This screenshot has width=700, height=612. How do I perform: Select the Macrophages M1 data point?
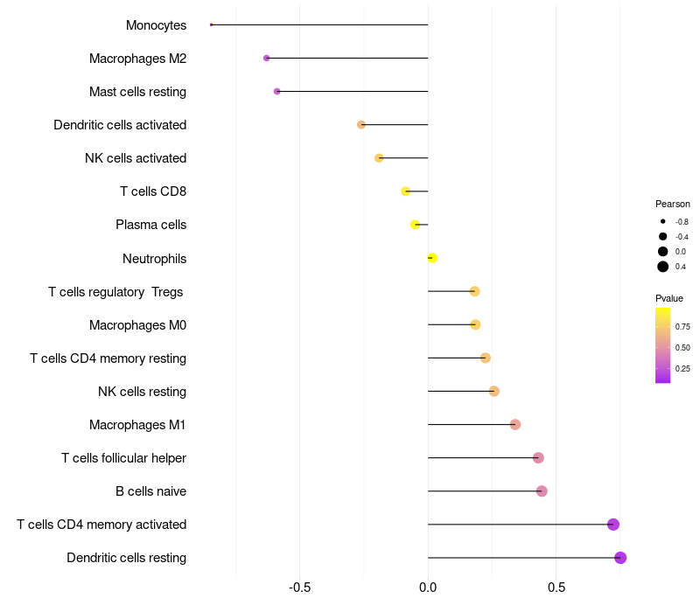click(x=515, y=424)
